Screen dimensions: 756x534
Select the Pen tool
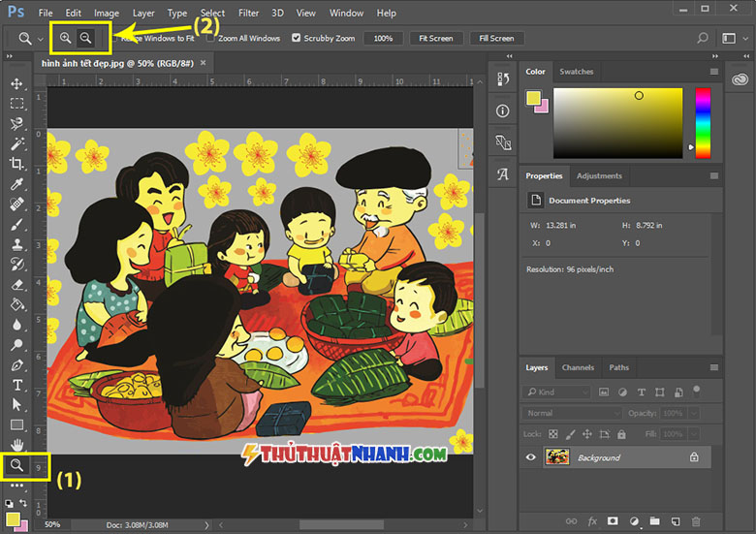coord(16,364)
